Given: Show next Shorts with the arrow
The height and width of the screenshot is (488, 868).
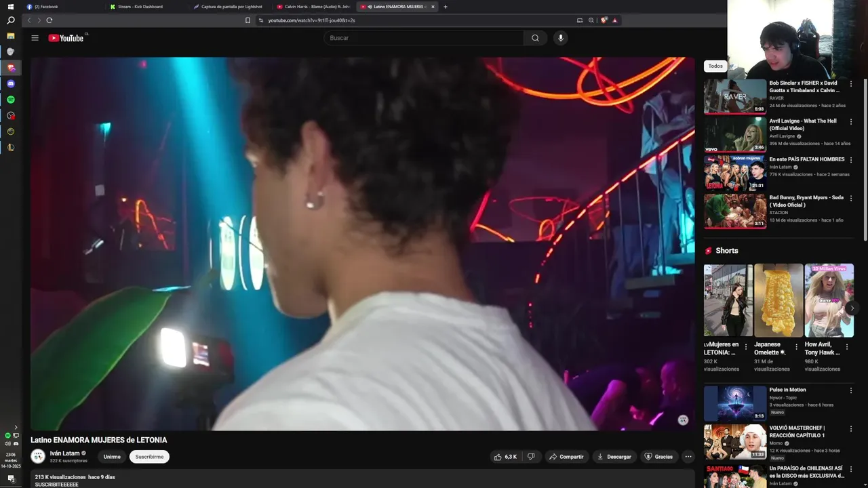Looking at the screenshot, I should (852, 308).
